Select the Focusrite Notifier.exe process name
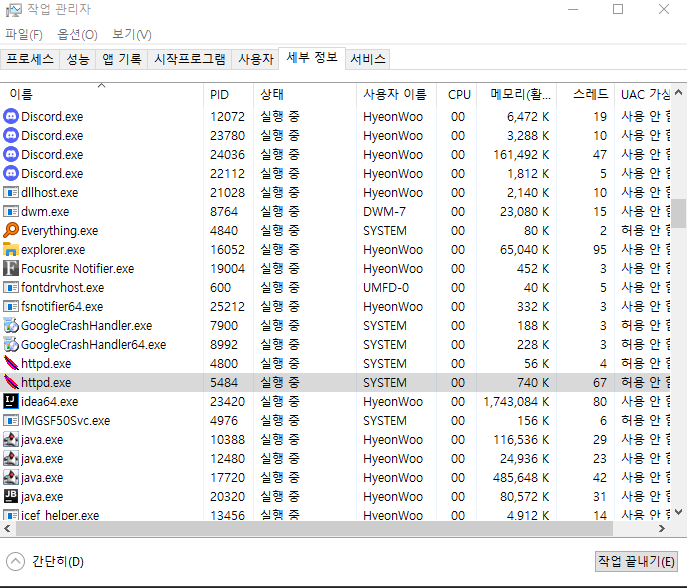The height and width of the screenshot is (588, 687). 78,268
